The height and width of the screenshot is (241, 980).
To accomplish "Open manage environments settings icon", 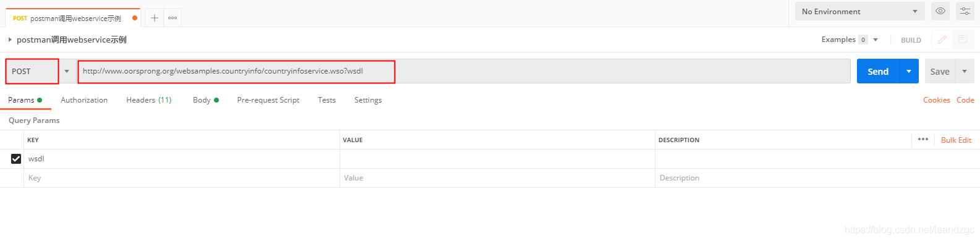I will pyautogui.click(x=965, y=11).
